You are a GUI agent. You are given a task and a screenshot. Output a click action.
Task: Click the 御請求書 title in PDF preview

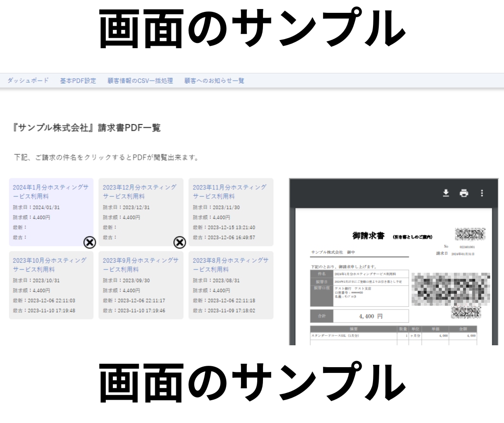[368, 236]
